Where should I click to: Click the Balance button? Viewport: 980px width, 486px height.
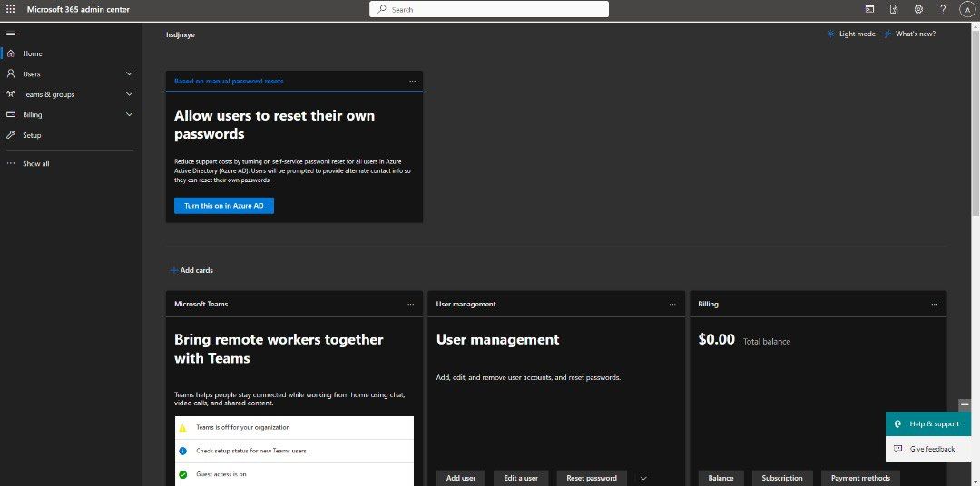[720, 478]
